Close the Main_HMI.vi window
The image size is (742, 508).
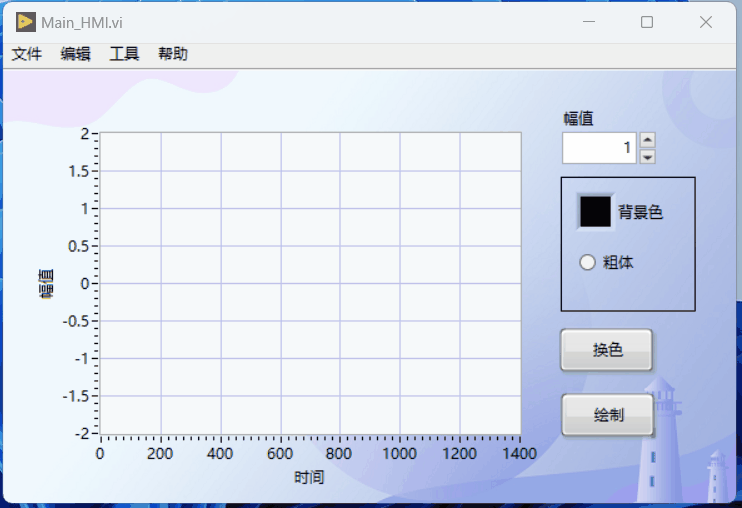706,22
